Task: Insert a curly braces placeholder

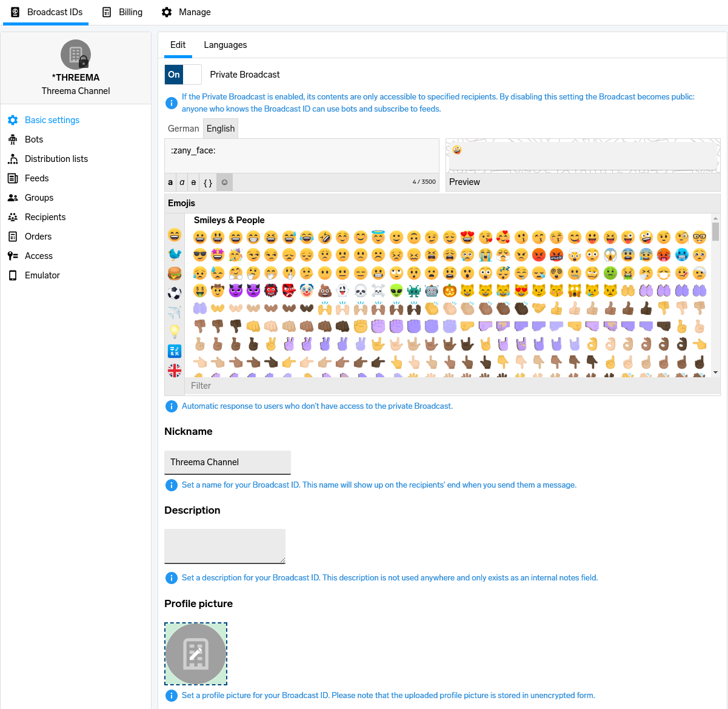Action: [x=208, y=182]
